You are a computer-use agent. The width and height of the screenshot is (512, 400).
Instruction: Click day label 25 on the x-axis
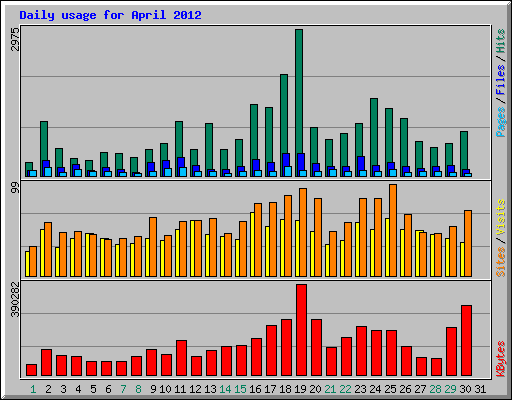click(390, 389)
